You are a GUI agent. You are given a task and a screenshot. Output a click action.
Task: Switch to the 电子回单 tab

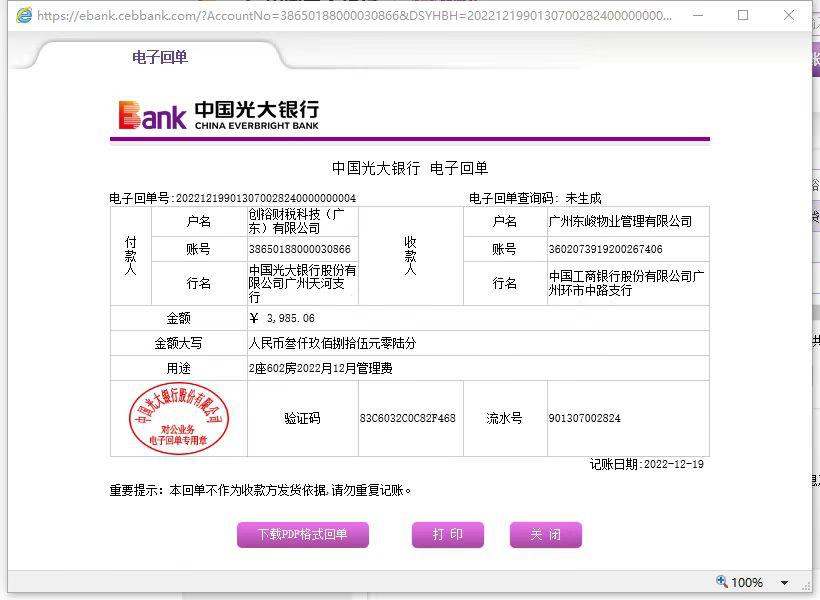tap(160, 57)
